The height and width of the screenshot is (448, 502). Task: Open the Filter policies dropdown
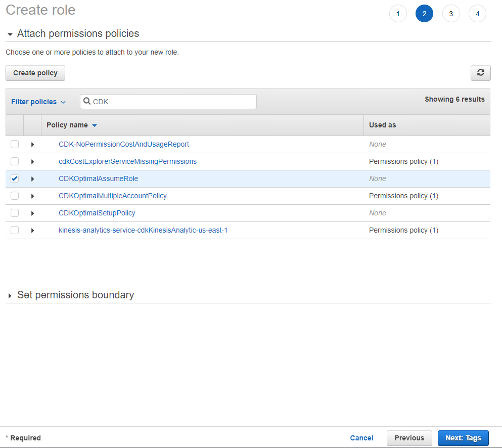[38, 102]
